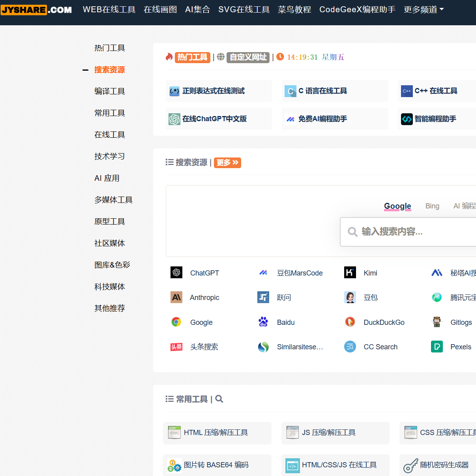The image size is (476, 476).
Task: Open the C 语言在线工具 link
Action: (x=323, y=91)
